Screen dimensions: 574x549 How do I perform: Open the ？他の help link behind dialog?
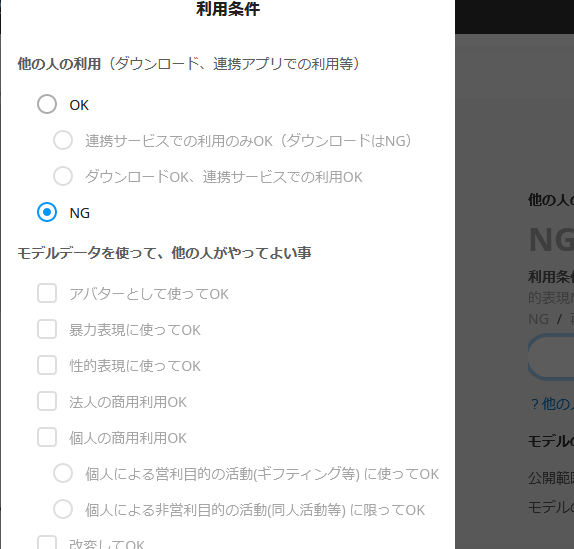tap(552, 404)
